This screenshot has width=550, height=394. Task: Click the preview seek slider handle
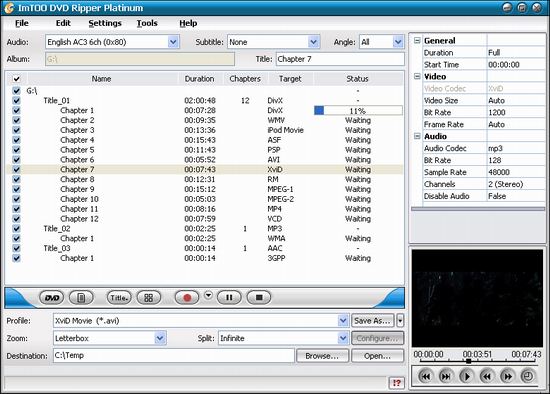(x=469, y=361)
